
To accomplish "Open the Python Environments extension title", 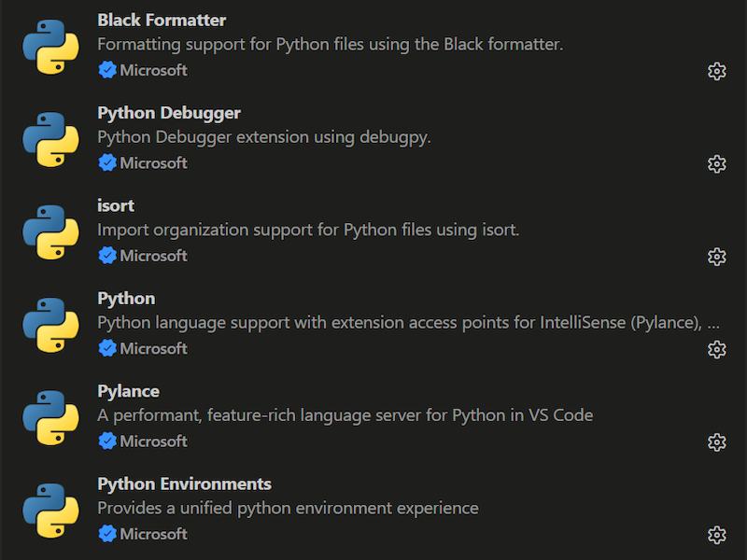I will 184,483.
